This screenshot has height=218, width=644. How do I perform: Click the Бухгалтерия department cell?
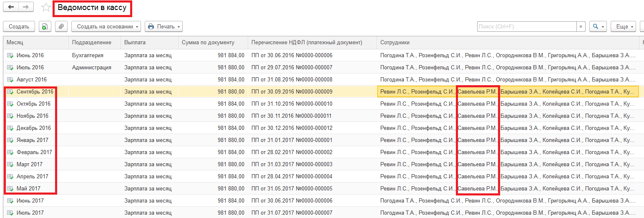95,55
